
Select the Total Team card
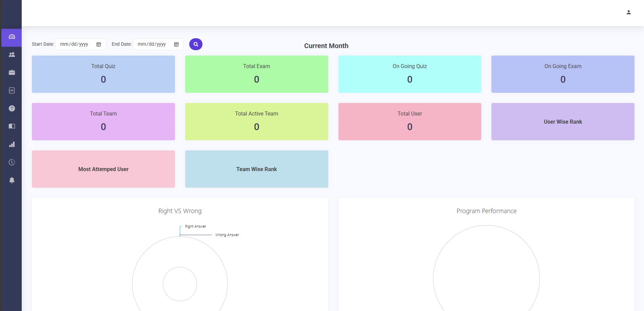click(x=103, y=122)
